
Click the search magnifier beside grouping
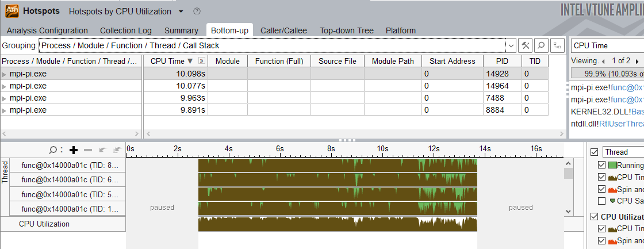(x=541, y=45)
